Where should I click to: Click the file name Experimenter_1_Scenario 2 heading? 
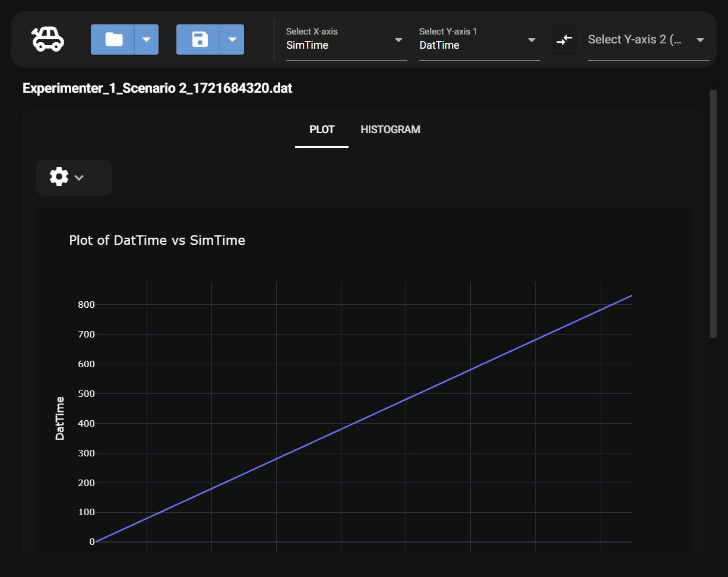157,89
